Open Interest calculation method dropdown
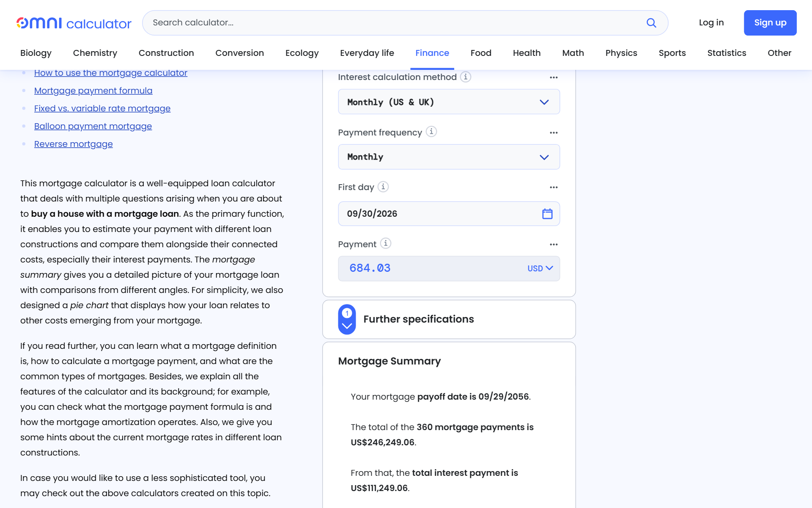 pos(449,102)
